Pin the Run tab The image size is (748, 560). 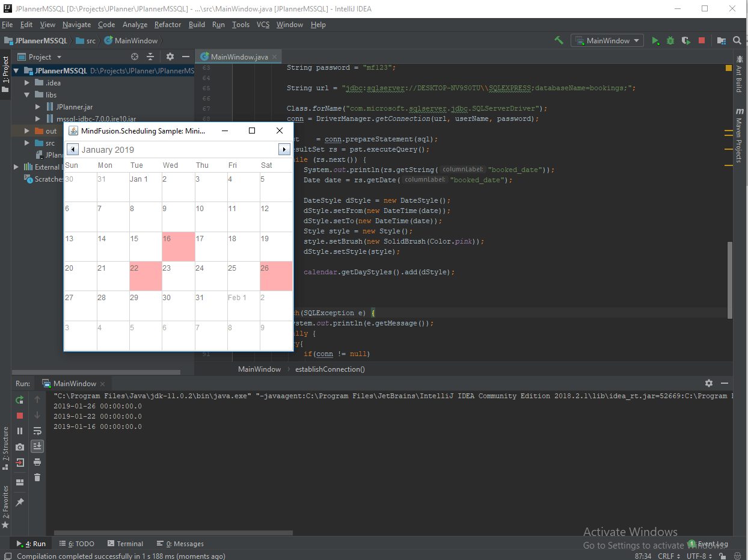pos(20,502)
